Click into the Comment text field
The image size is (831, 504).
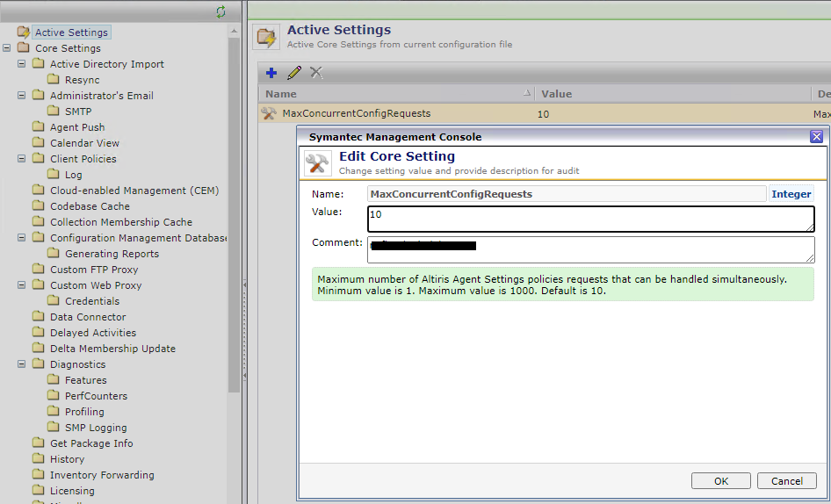590,249
